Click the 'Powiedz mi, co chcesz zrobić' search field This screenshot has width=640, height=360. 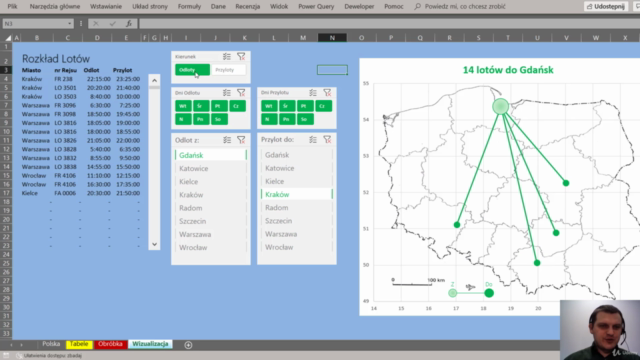click(x=465, y=7)
